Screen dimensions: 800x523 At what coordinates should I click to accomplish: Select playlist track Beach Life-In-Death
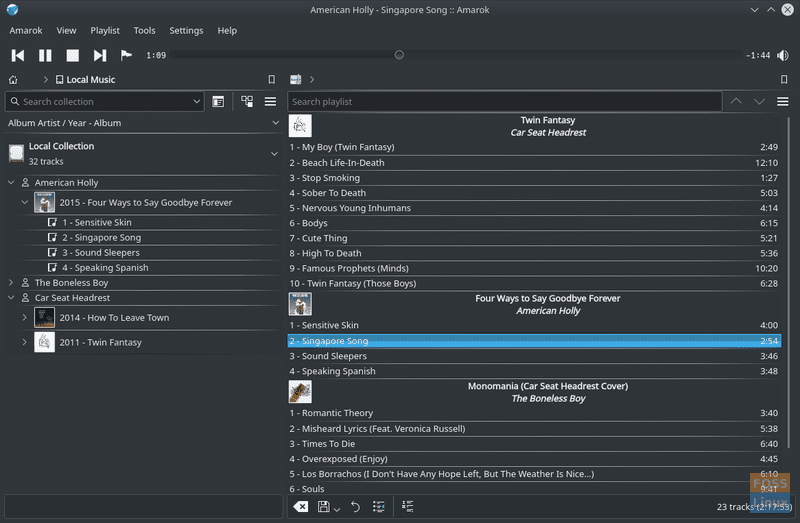pos(534,163)
